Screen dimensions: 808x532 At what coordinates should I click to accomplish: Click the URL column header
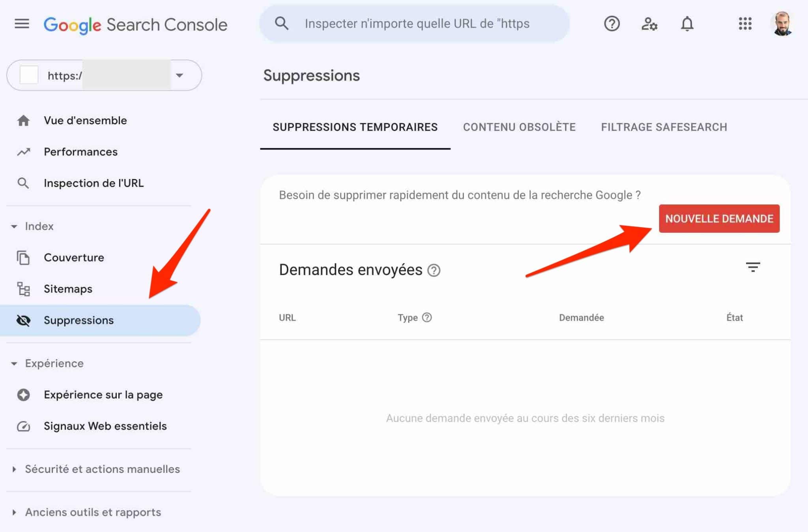287,318
